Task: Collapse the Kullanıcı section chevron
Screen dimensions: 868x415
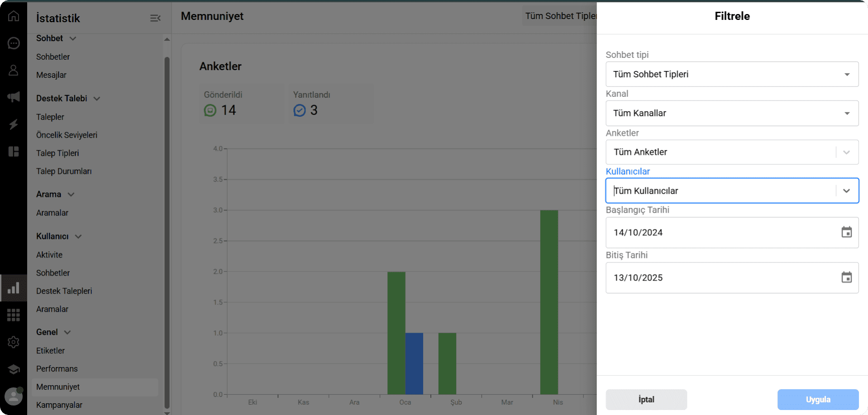Action: pos(78,237)
